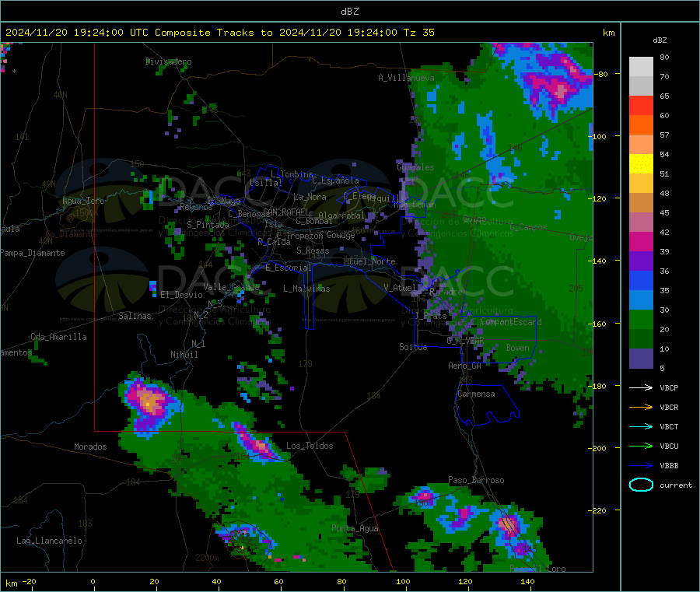Click the Soitue map label
Image resolution: width=700 pixels, height=592 pixels.
(x=413, y=347)
